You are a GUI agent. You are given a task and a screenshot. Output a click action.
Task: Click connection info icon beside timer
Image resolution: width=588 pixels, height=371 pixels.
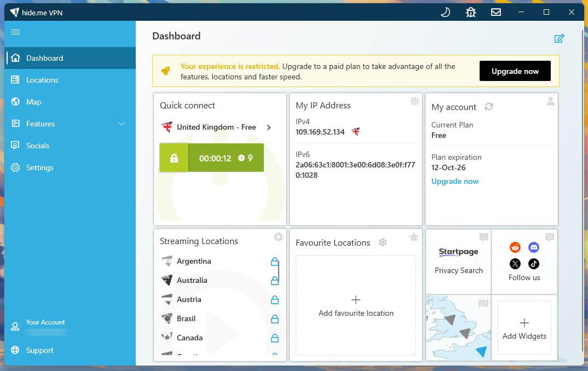click(x=241, y=158)
